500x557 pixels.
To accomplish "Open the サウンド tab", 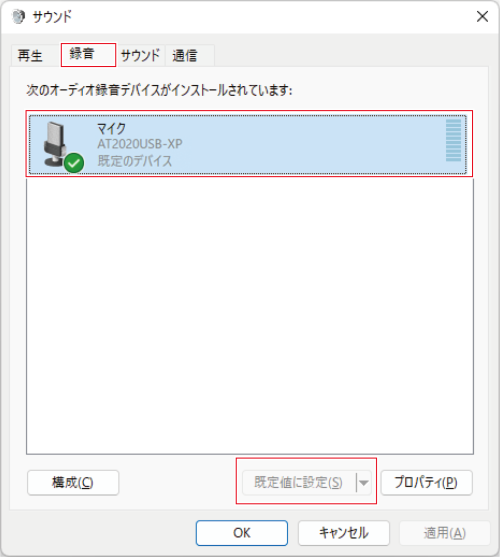I will coord(141,56).
